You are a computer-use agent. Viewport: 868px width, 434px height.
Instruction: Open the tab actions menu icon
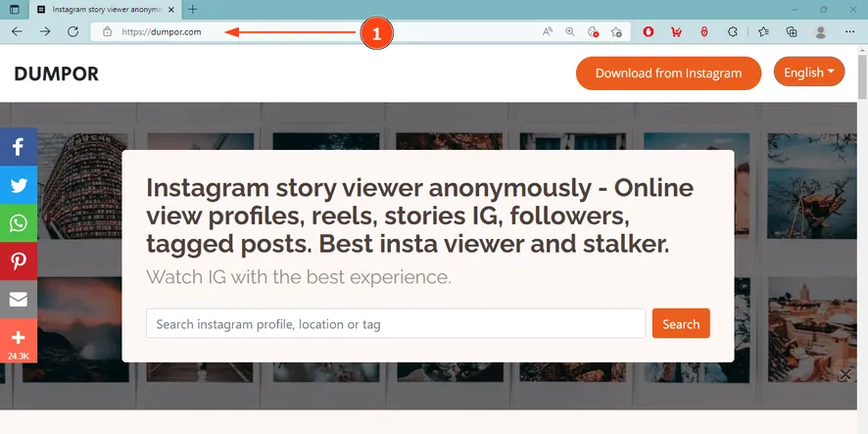point(15,10)
